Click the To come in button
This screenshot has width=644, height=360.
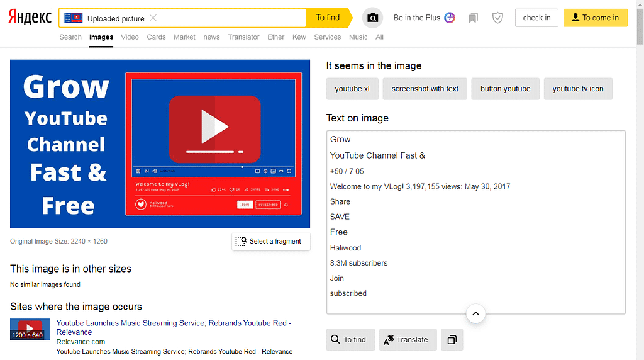(595, 18)
